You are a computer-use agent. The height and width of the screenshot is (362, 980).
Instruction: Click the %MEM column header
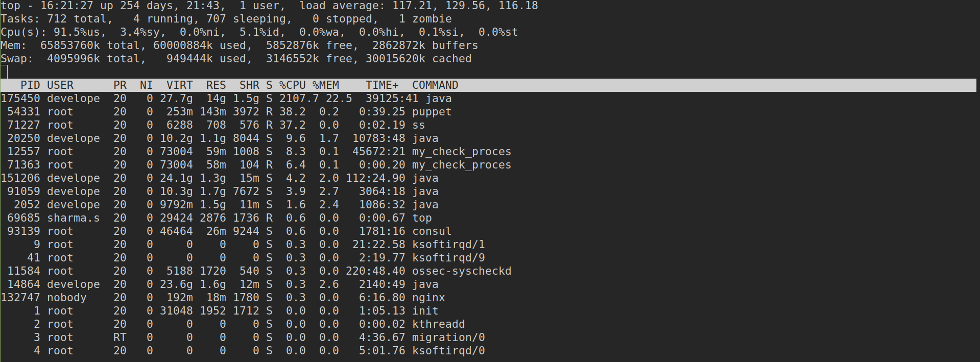(x=326, y=85)
